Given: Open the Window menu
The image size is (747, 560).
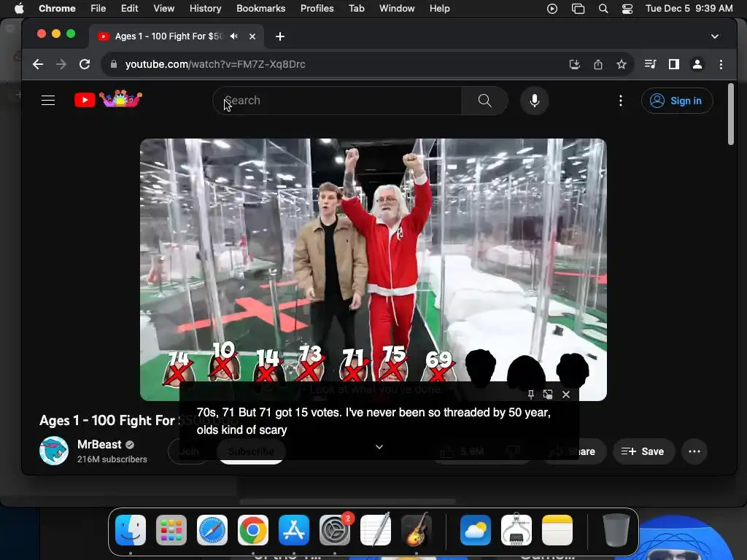Looking at the screenshot, I should tap(397, 9).
